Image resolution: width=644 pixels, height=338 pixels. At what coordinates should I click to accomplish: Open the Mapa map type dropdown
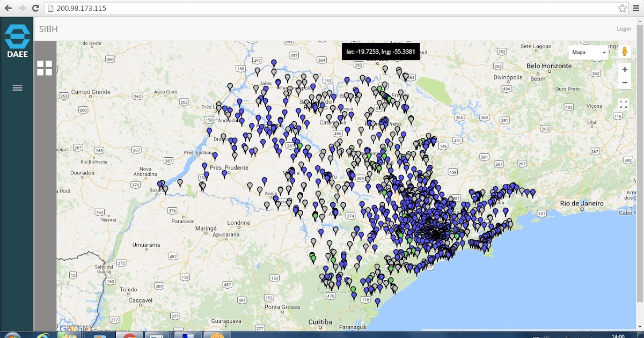coord(588,52)
